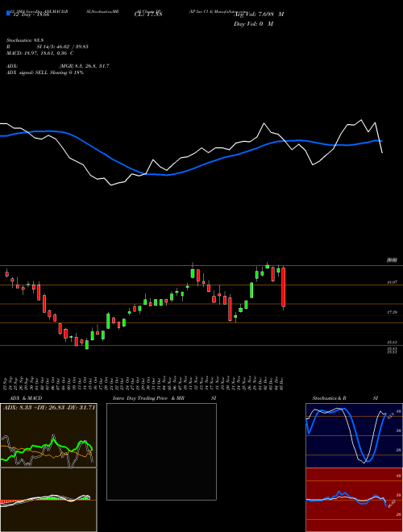Click the empty Intra Day Trading Price chart box

161,451
